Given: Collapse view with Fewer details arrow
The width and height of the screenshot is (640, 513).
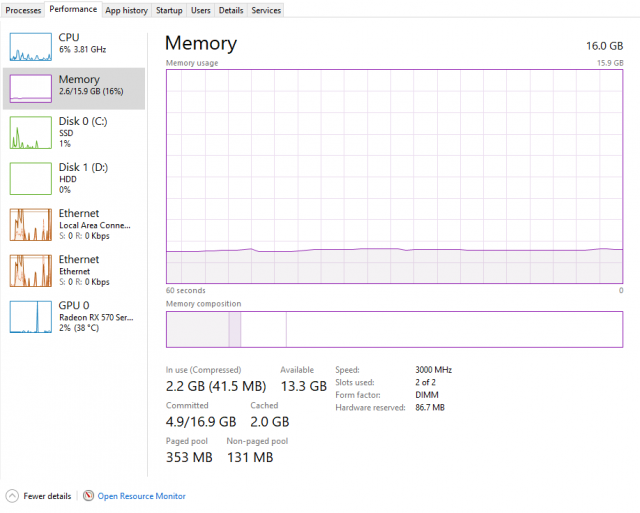Looking at the screenshot, I should pyautogui.click(x=12, y=496).
